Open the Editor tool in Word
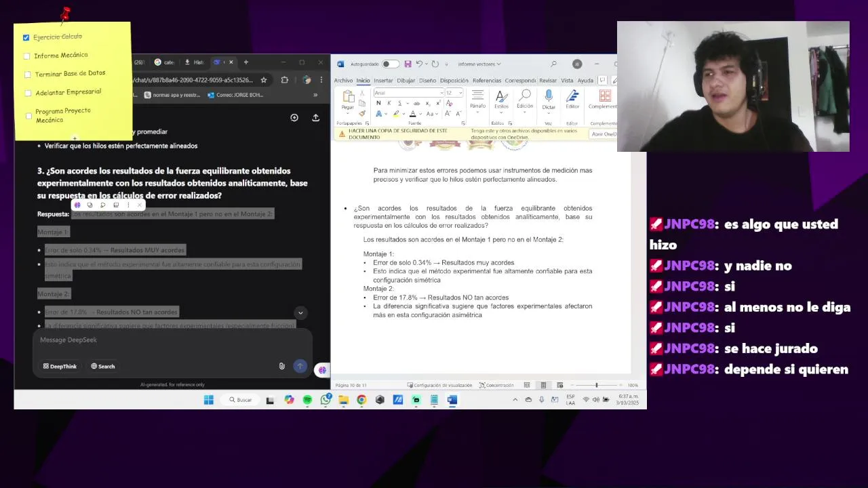Viewport: 868px width, 488px height. tap(573, 100)
